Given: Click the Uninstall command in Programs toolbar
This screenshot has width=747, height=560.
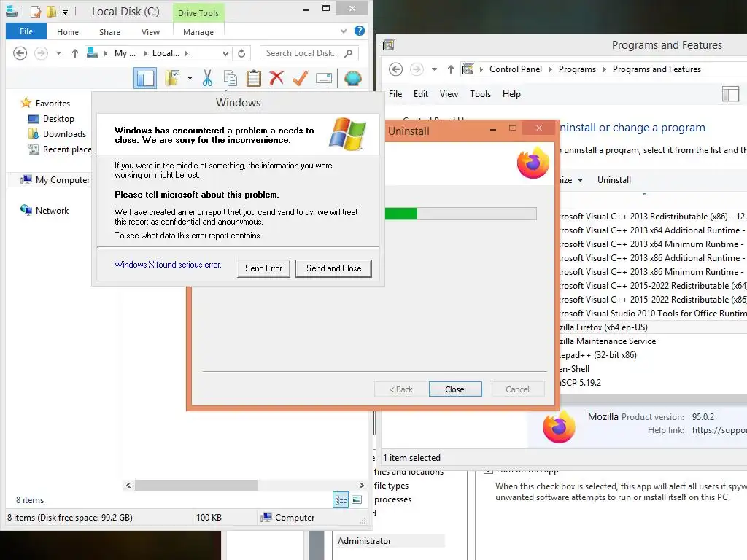Looking at the screenshot, I should (x=614, y=180).
